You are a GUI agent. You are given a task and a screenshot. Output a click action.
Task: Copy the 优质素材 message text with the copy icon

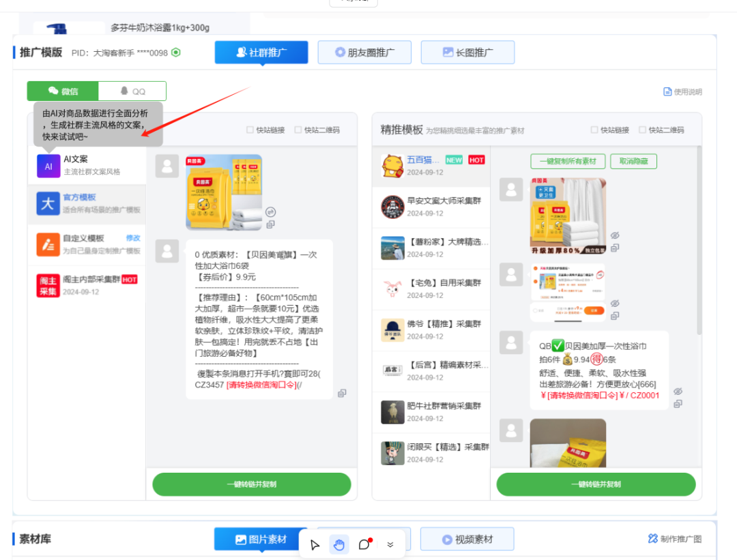pyautogui.click(x=342, y=393)
